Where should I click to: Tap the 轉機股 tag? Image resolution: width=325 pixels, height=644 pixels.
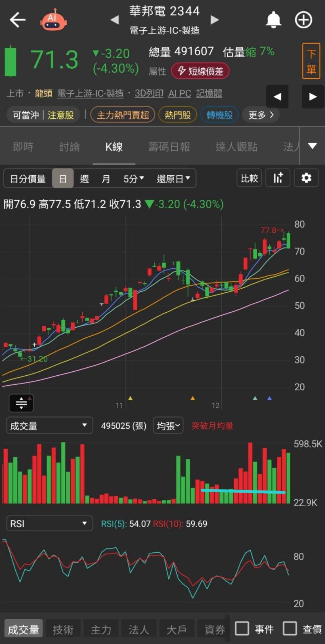(220, 115)
